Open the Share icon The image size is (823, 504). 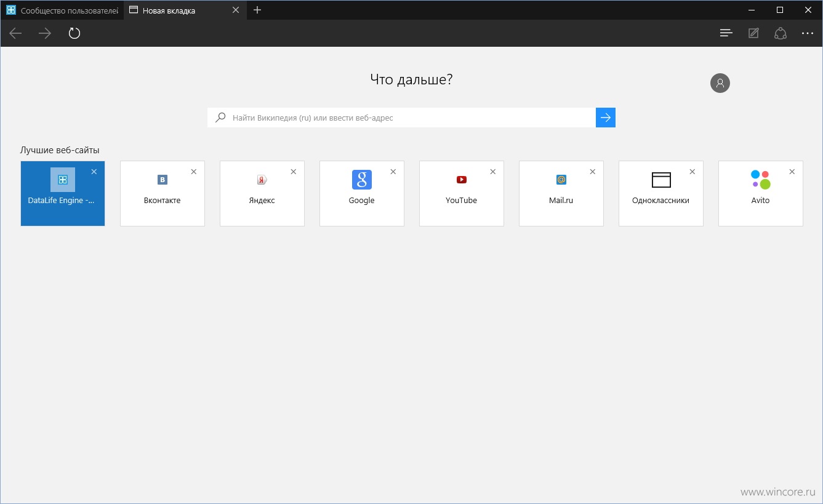point(781,33)
